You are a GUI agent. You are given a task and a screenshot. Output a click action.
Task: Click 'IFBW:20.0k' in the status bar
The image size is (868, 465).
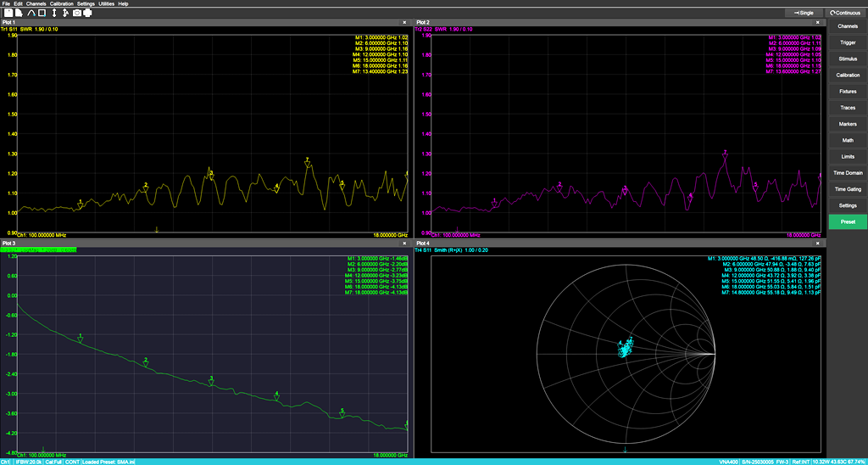coord(28,462)
